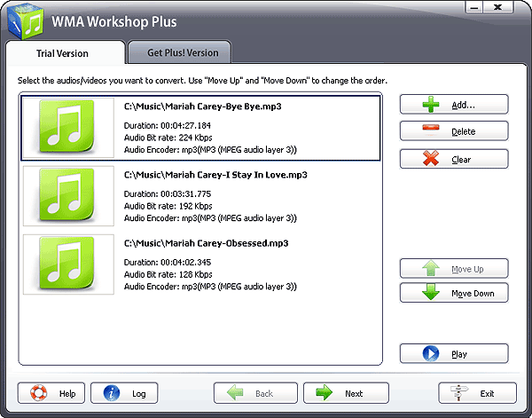Click the blue info Log icon

click(x=112, y=393)
